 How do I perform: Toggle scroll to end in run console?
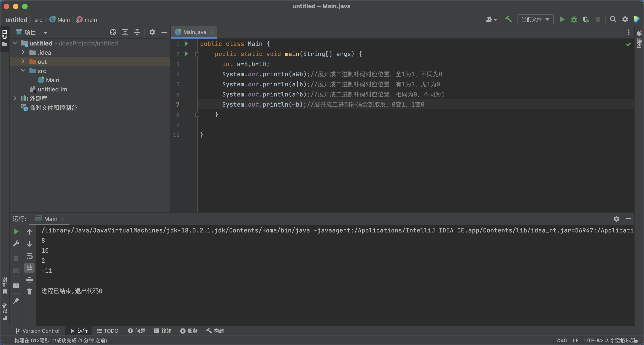(29, 268)
